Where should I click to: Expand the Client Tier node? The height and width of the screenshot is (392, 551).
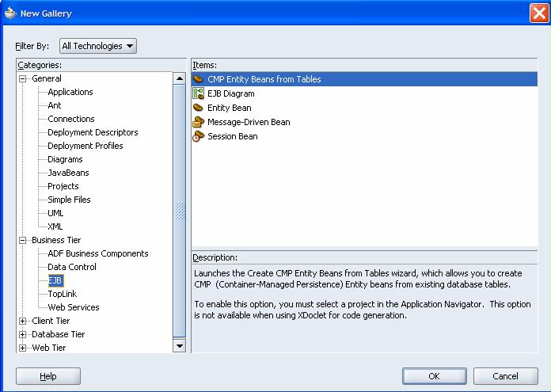(x=22, y=321)
